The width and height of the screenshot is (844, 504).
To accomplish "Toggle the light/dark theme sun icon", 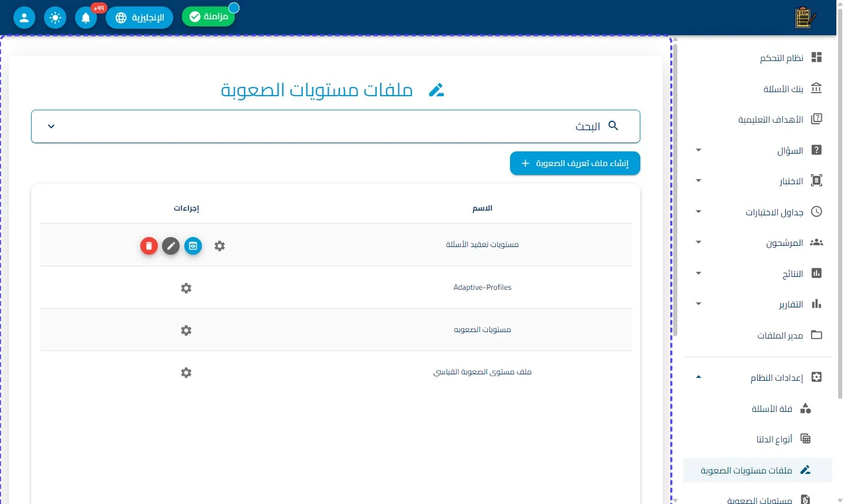I will [x=55, y=18].
